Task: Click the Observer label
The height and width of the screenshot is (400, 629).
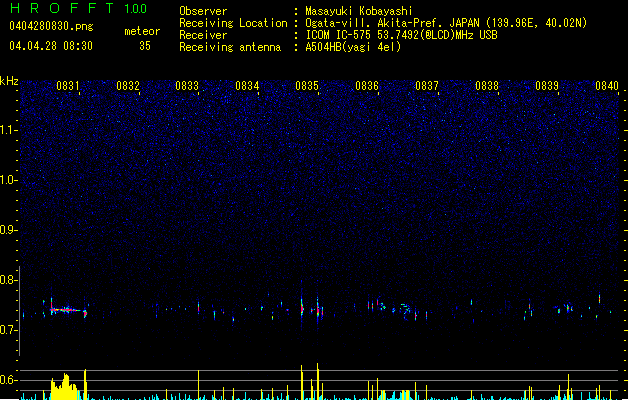Action: coord(203,11)
